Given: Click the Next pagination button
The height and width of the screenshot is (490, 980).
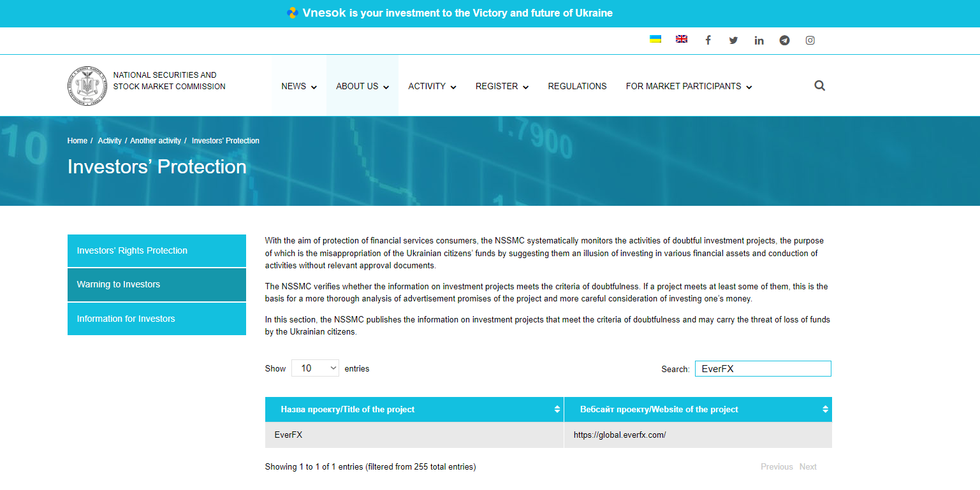Looking at the screenshot, I should (808, 467).
